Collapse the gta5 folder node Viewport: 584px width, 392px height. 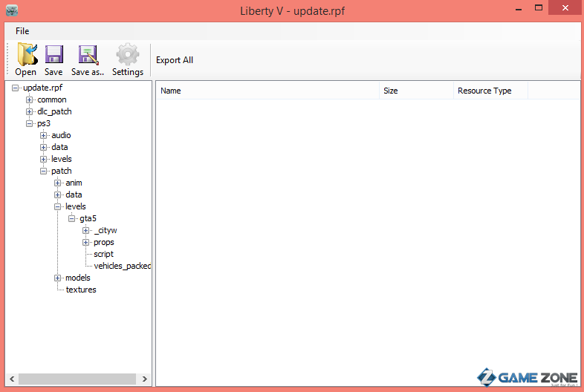pos(72,219)
